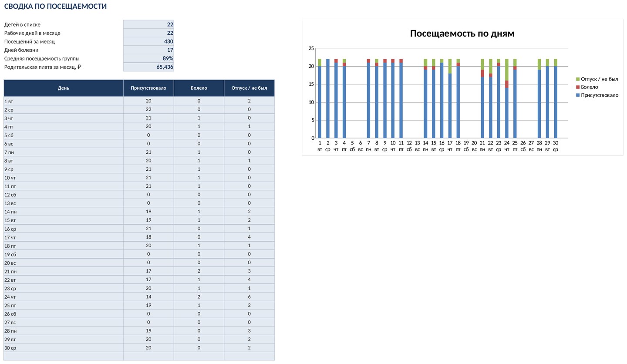Select the "28 пн" day cell

64,331
